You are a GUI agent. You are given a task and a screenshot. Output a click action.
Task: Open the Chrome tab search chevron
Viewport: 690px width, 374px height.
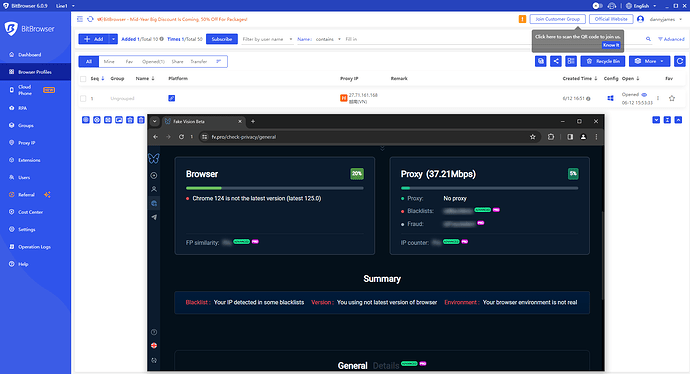coord(154,121)
